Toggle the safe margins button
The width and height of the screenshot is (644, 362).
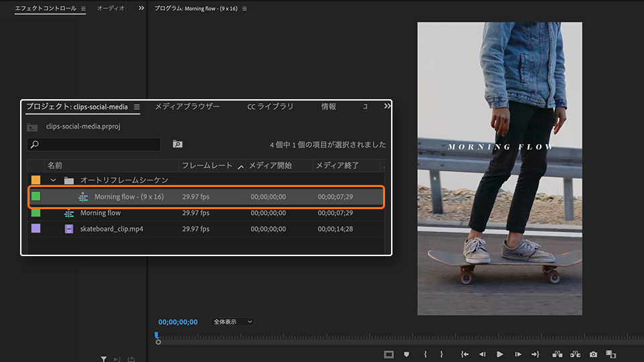(x=388, y=354)
